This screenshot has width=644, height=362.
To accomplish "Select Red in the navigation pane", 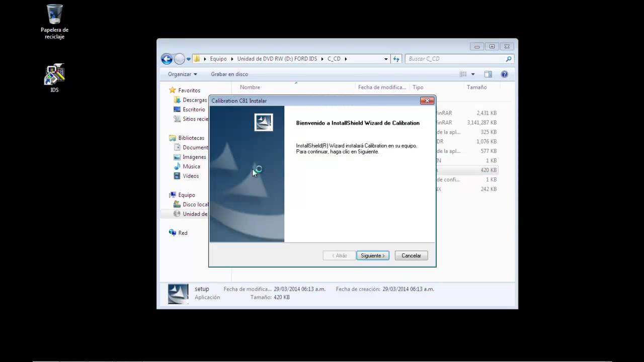I will 183,233.
